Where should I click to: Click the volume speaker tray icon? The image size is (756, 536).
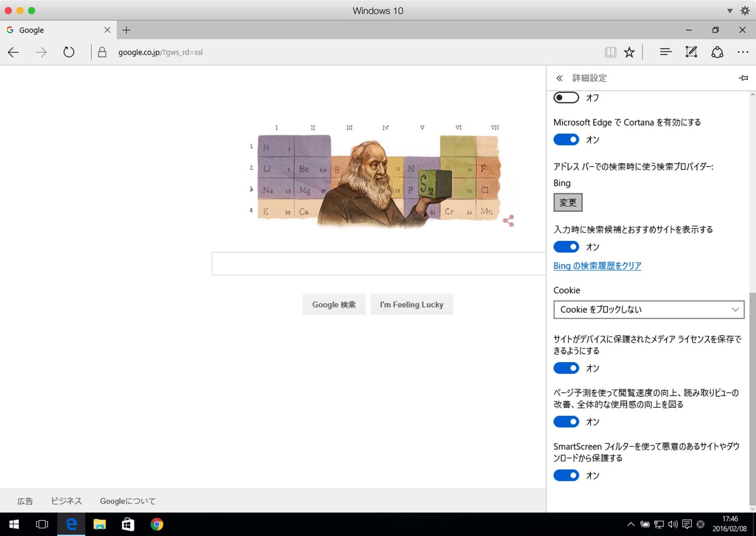tap(673, 525)
